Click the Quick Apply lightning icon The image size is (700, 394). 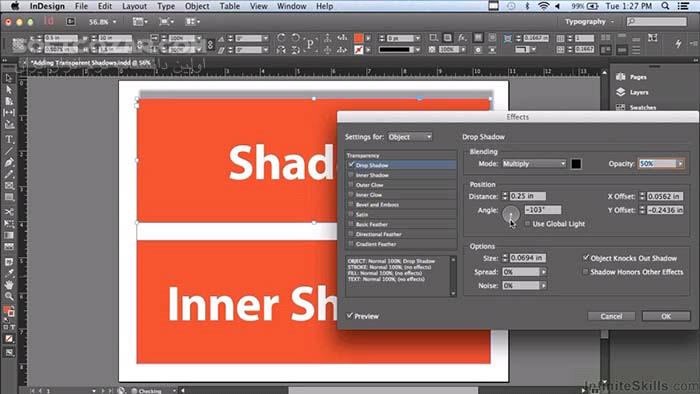coord(679,43)
